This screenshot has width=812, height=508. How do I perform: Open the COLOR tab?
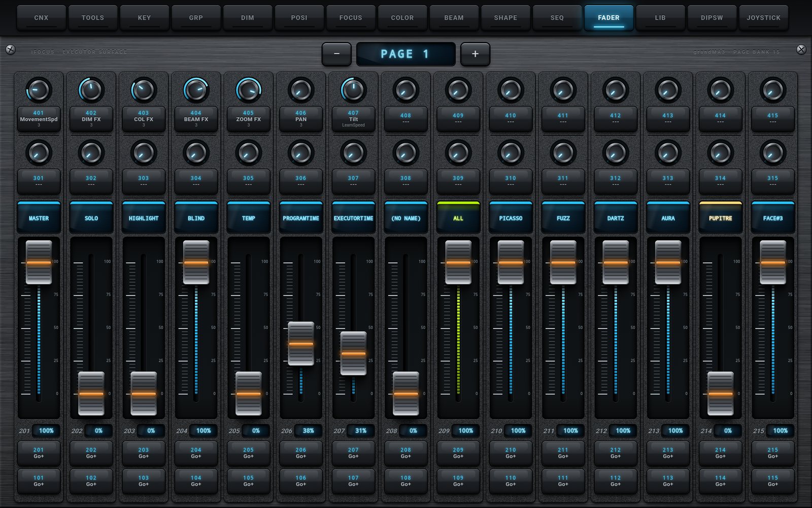pyautogui.click(x=402, y=18)
